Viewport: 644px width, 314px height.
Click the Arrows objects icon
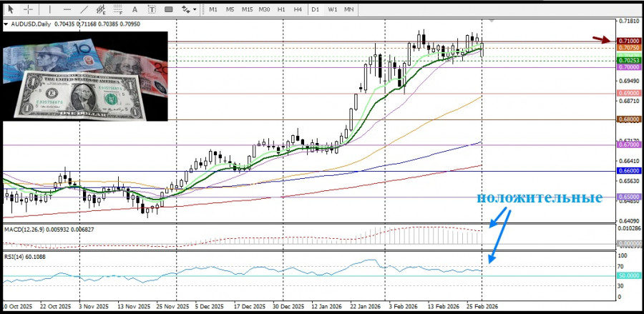(186, 9)
